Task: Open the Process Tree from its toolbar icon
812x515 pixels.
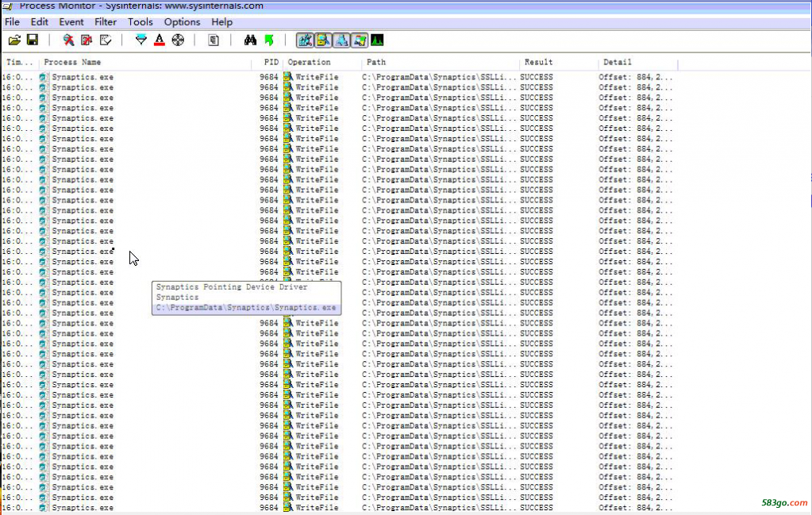Action: click(x=214, y=40)
